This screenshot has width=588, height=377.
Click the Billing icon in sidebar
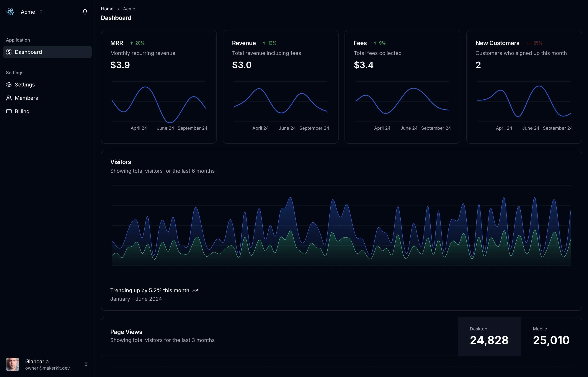[x=9, y=111]
